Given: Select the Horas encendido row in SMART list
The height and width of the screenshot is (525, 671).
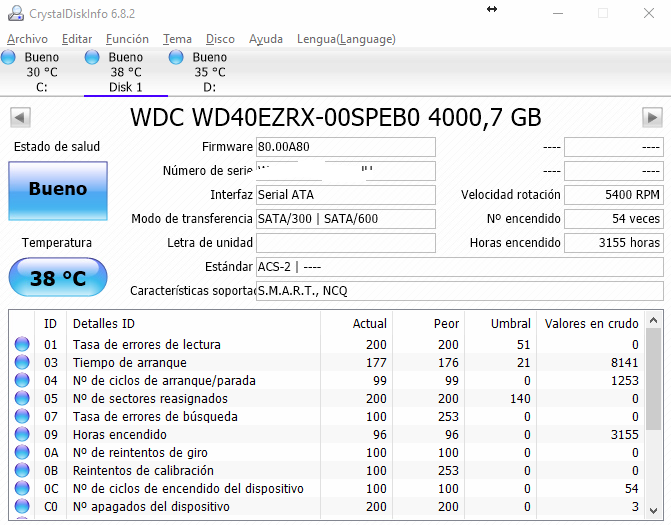Looking at the screenshot, I should (327, 434).
